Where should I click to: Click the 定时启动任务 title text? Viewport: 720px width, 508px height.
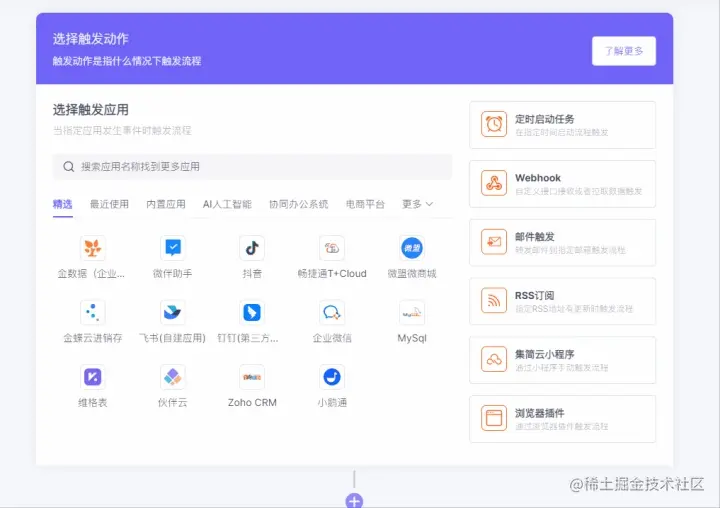tap(545, 119)
